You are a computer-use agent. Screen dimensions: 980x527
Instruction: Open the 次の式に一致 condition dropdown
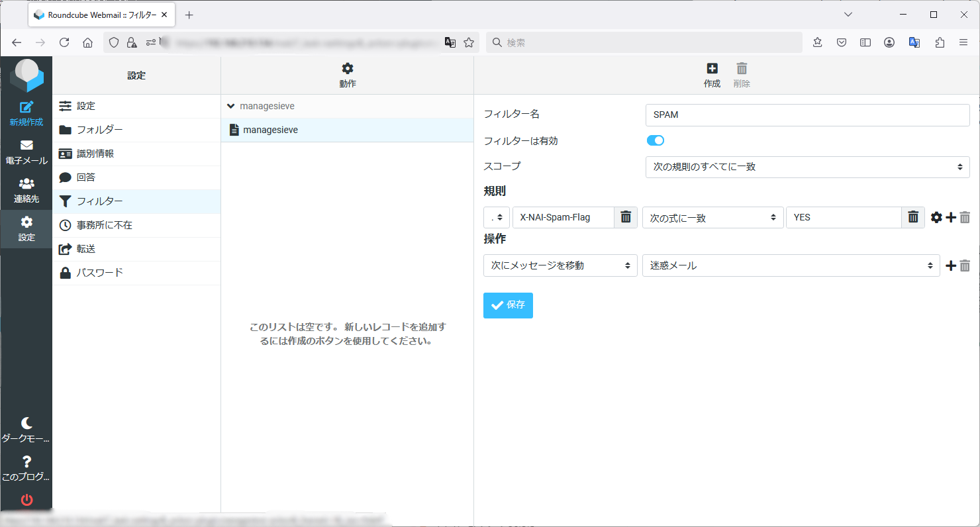(x=712, y=217)
